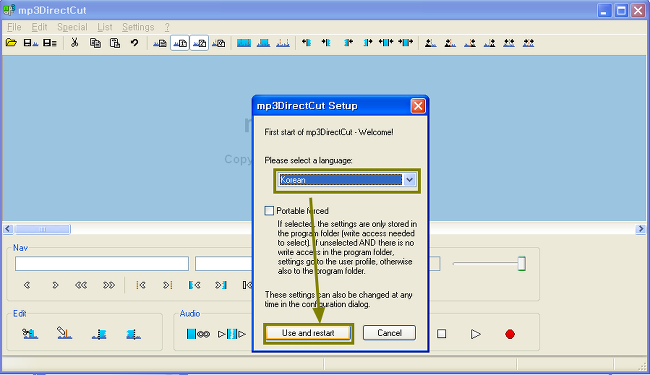Click the orange dotted waveform toolbar icon
The width and height of the screenshot is (650, 375).
[x=283, y=43]
